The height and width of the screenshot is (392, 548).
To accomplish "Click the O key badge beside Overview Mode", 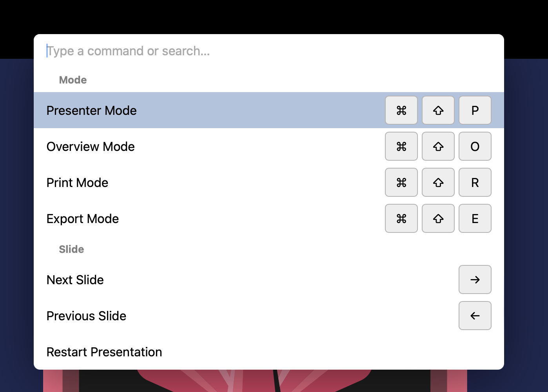I will coord(475,146).
